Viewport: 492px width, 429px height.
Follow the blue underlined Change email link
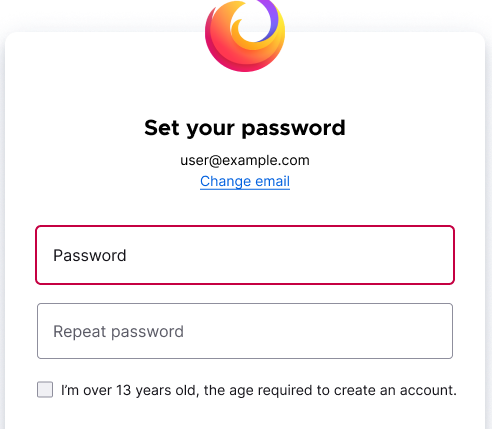[245, 181]
